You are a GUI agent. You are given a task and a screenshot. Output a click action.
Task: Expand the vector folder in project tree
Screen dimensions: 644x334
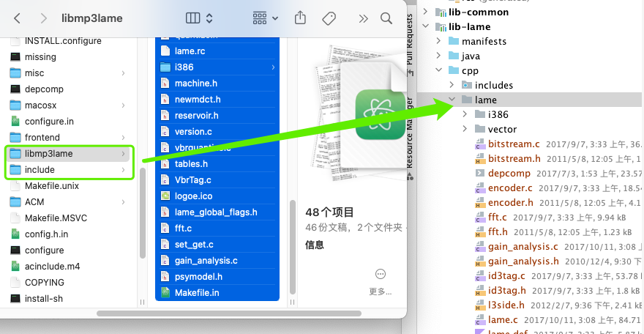465,130
